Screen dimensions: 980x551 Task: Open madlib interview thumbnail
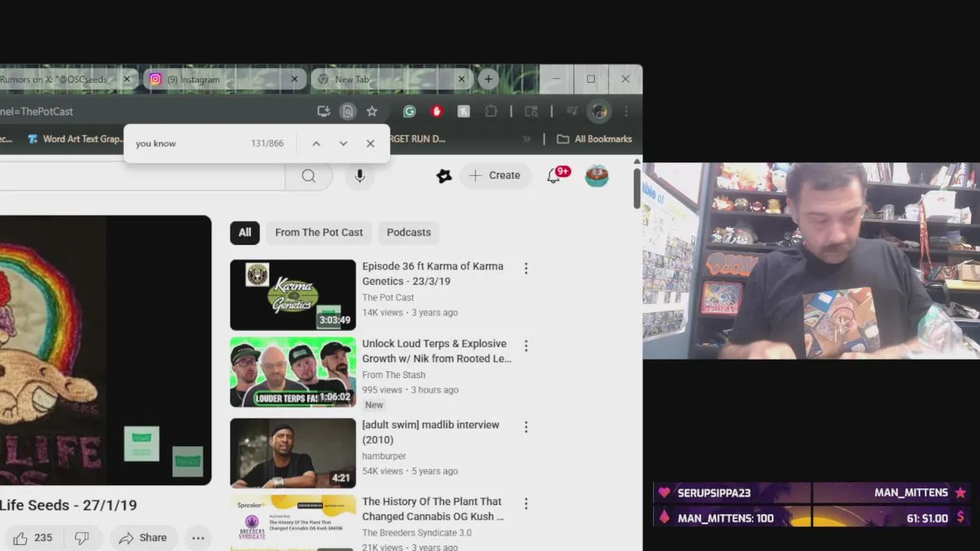pyautogui.click(x=293, y=453)
